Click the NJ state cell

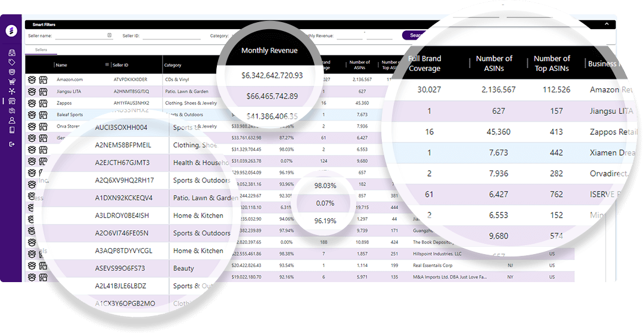510,265
